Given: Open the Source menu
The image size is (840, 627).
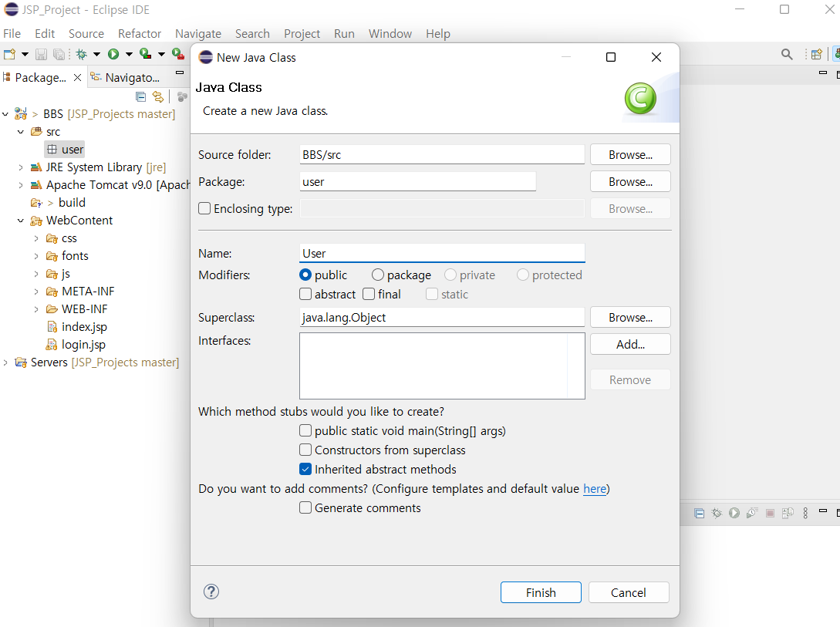Looking at the screenshot, I should click(x=86, y=34).
